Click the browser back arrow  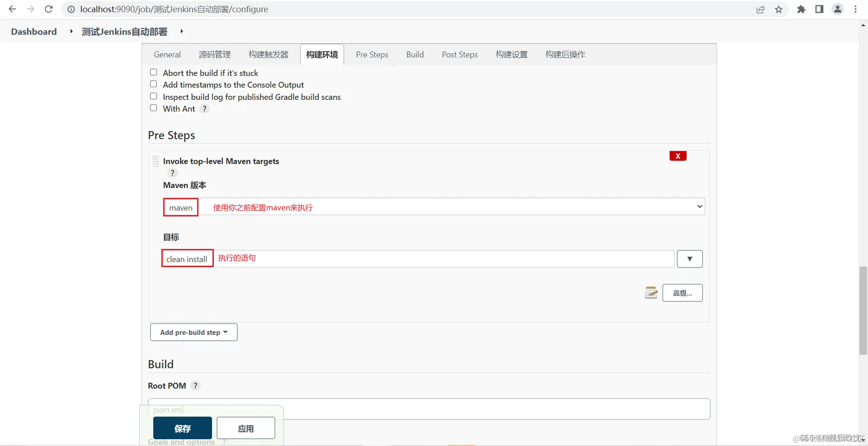pos(12,9)
